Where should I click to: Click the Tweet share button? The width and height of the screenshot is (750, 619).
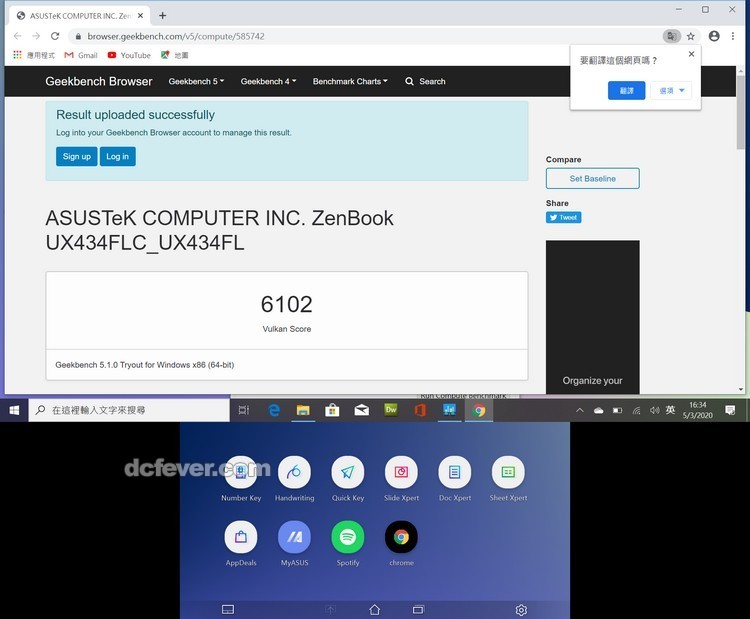[563, 218]
